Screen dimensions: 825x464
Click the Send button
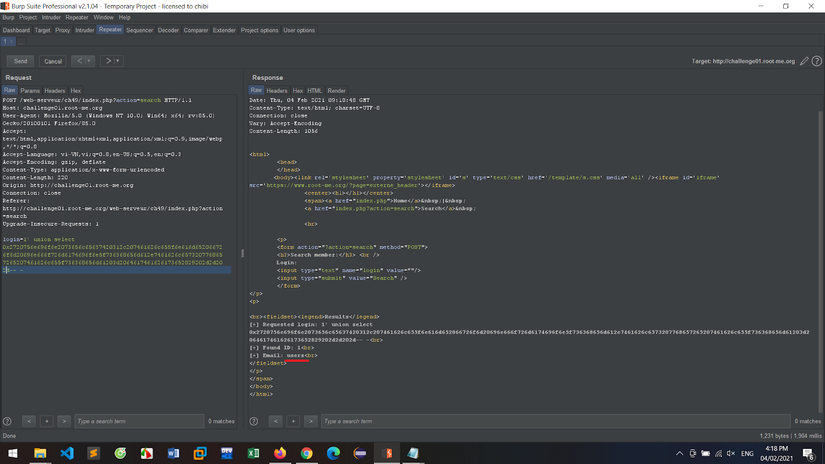(x=20, y=61)
